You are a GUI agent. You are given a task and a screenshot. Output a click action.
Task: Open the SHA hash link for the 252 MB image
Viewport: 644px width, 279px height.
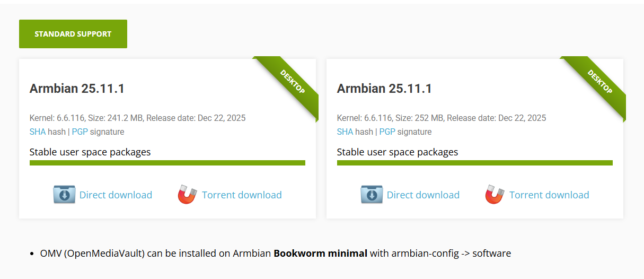[x=345, y=132]
